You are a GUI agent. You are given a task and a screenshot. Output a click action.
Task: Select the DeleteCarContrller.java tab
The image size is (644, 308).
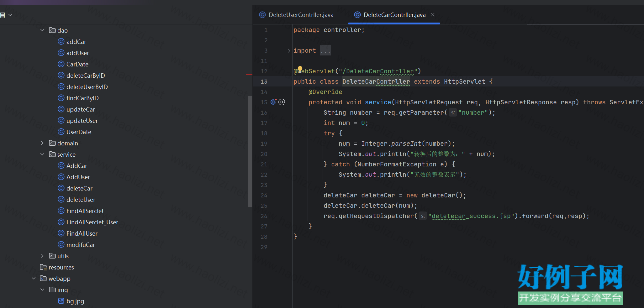point(394,15)
